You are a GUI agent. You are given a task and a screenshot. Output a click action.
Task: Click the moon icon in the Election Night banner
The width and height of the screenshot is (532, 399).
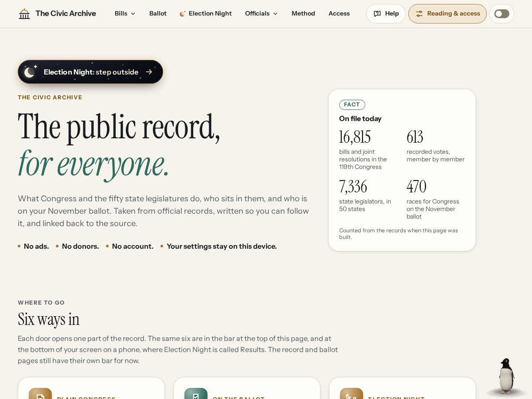click(30, 72)
